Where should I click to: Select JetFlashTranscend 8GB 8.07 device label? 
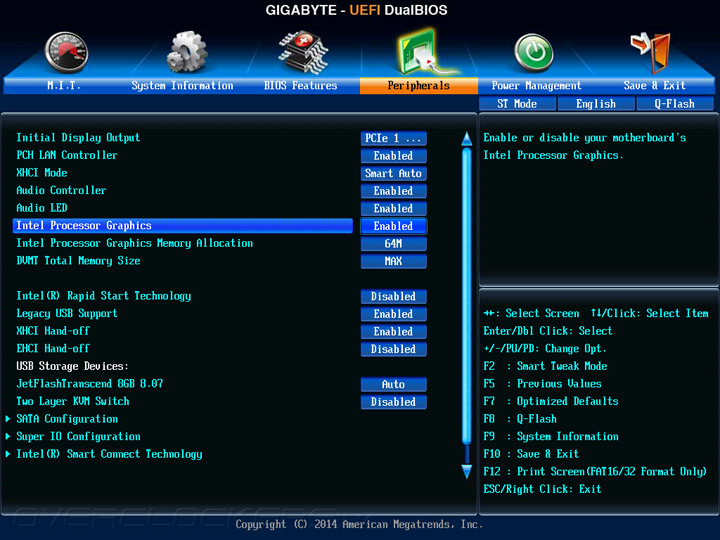click(90, 383)
